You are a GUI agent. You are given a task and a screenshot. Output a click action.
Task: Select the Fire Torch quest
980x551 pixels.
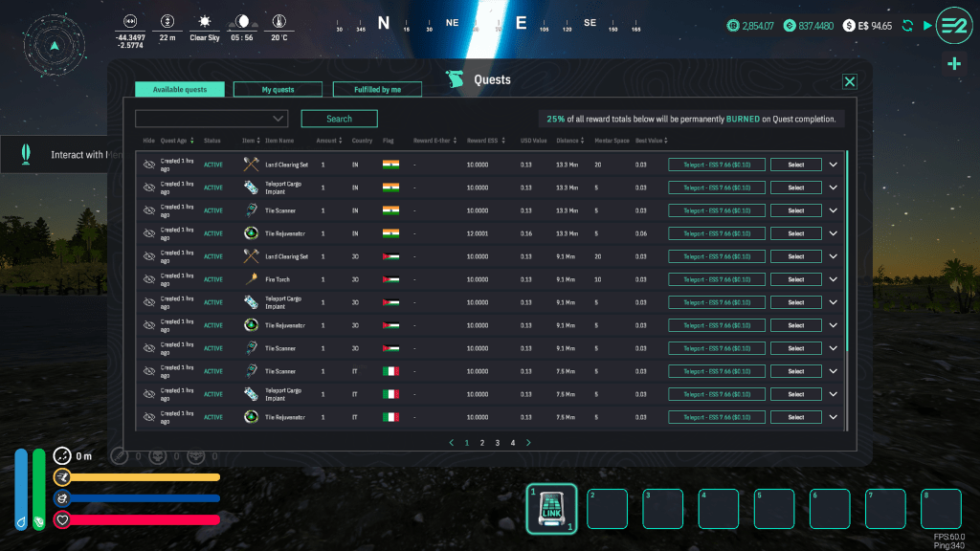point(795,279)
